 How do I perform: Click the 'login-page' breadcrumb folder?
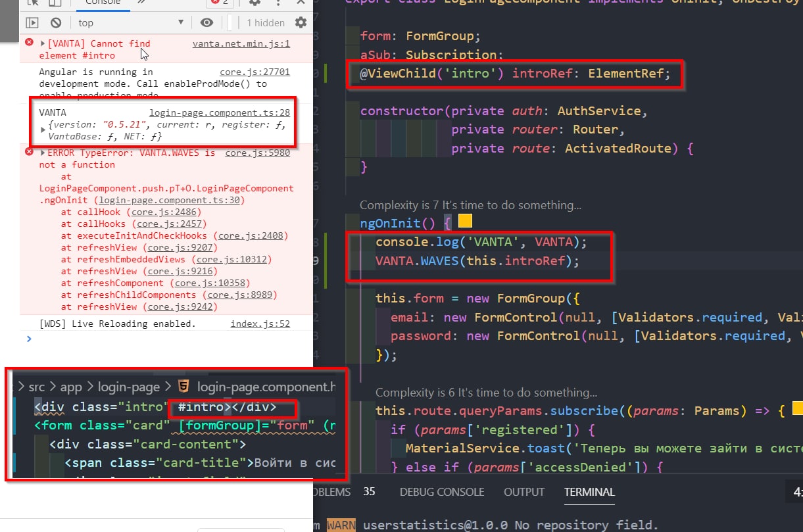128,387
